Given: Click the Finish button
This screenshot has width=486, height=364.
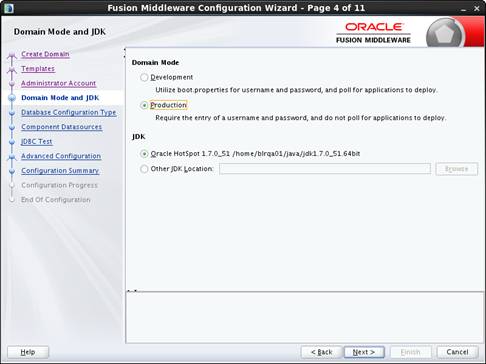Looking at the screenshot, I should pyautogui.click(x=411, y=352).
